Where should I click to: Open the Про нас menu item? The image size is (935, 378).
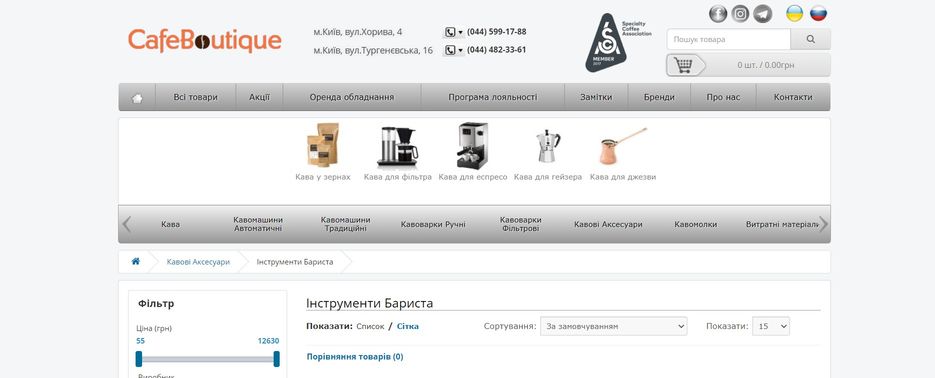723,97
